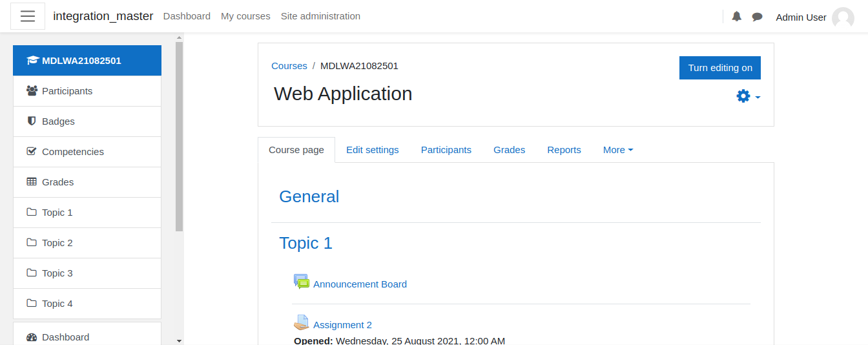Click the MDLWA21082501 breadcrumb text
The height and width of the screenshot is (345, 868).
tap(359, 66)
